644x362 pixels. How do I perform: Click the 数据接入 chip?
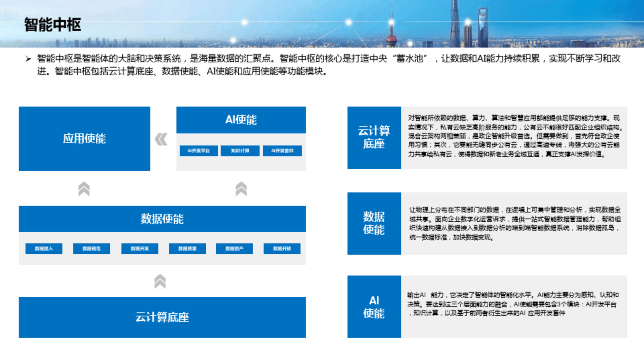point(44,249)
